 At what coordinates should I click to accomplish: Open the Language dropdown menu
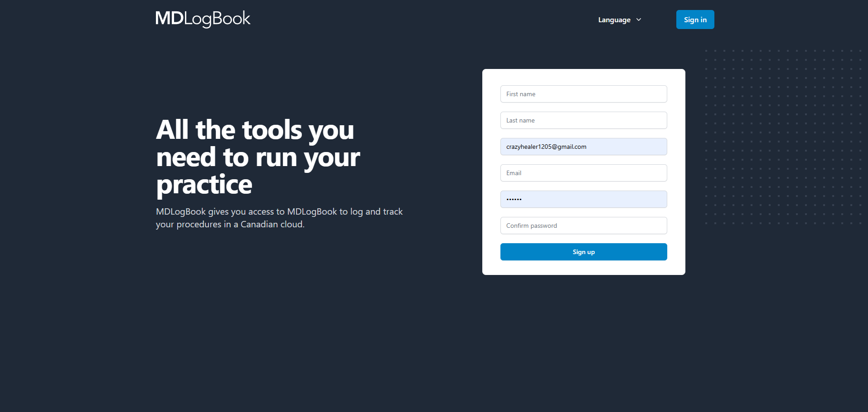point(619,20)
